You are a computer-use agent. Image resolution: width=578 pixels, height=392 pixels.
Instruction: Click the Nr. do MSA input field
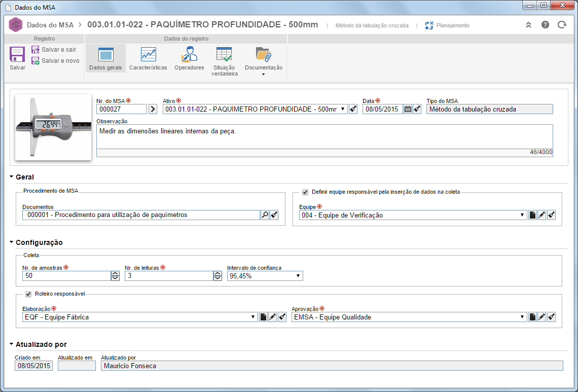(x=122, y=109)
